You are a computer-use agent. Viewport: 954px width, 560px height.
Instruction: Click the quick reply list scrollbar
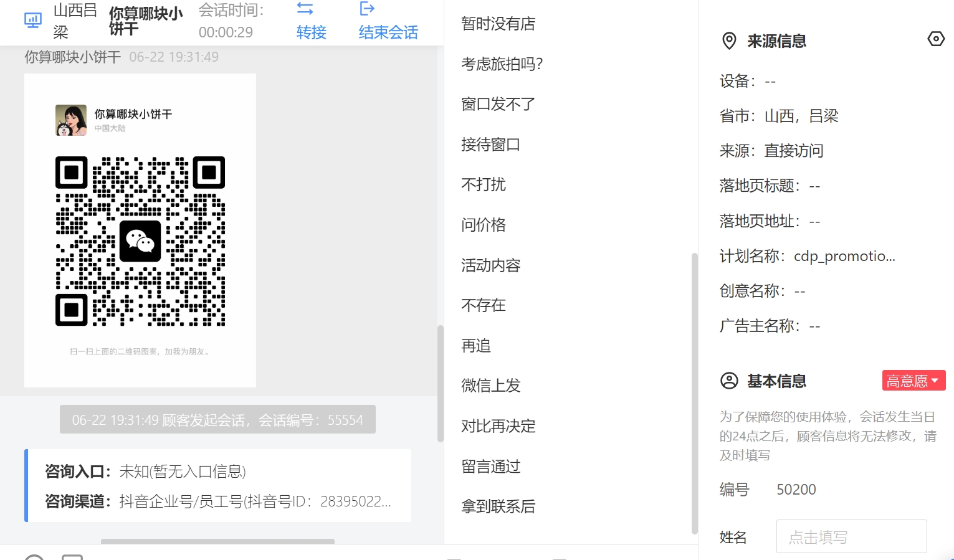(x=695, y=392)
